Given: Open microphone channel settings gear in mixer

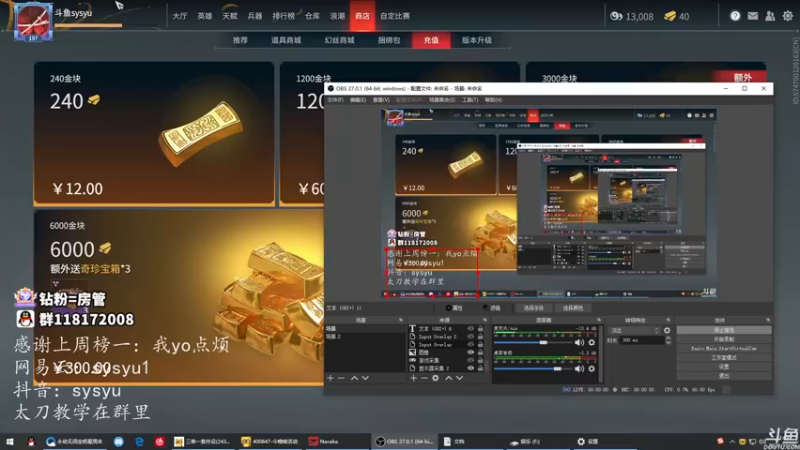Looking at the screenshot, I should pos(592,343).
